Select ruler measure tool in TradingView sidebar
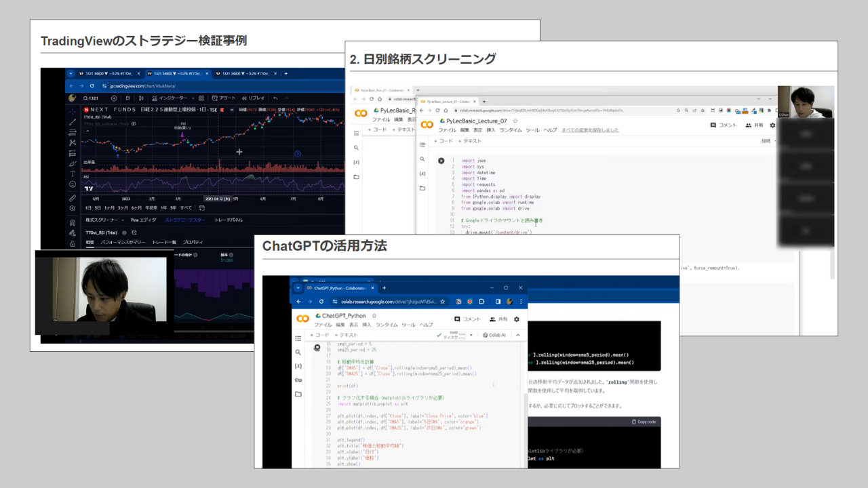 [x=73, y=198]
